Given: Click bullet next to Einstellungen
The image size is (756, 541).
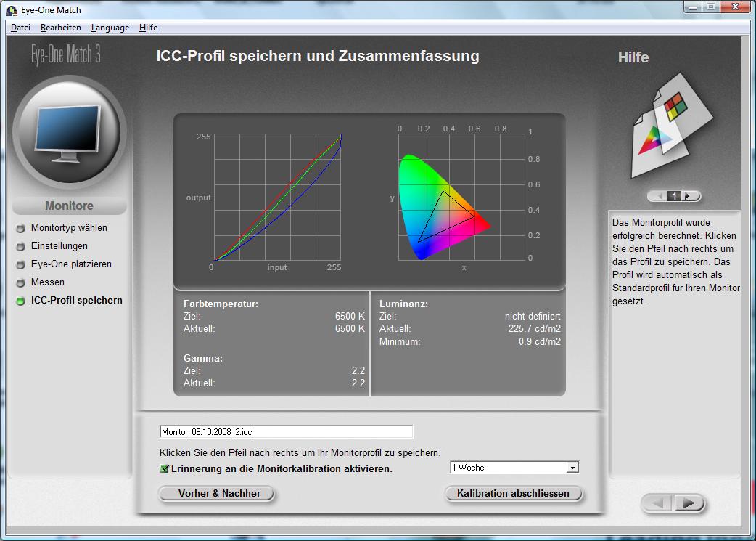Looking at the screenshot, I should tap(21, 247).
